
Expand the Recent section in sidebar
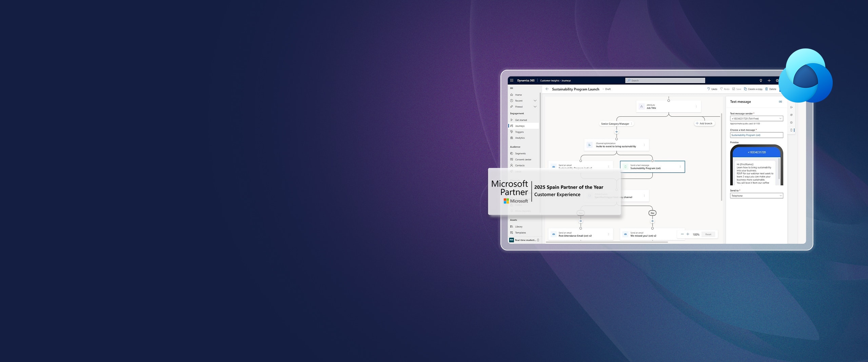[535, 101]
